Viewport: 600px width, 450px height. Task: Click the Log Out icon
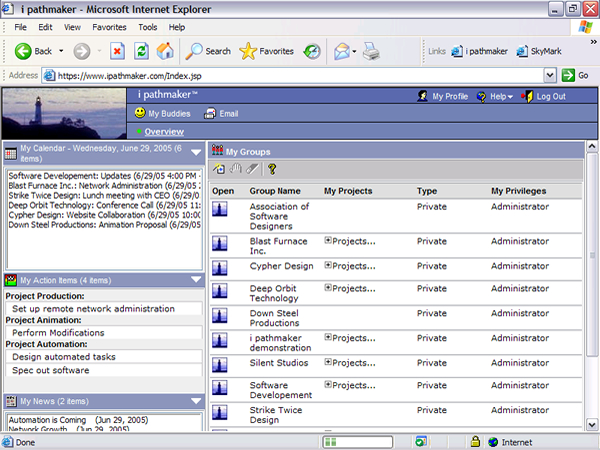pos(527,96)
